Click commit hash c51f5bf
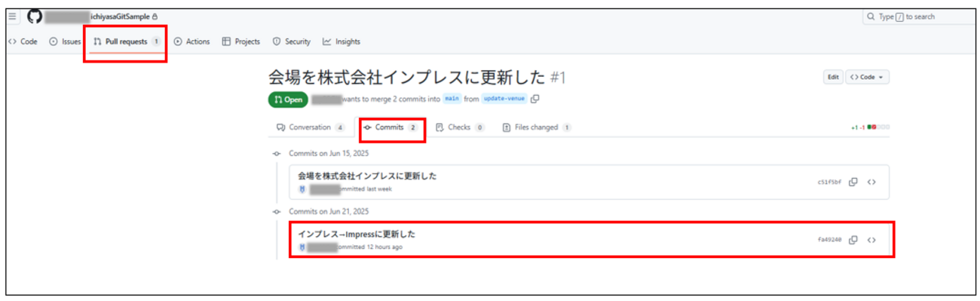This screenshot has height=301, width=980. tap(829, 182)
